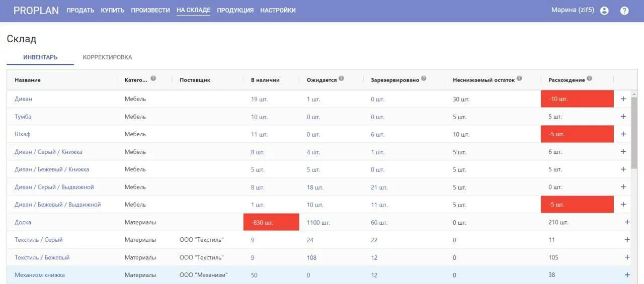Open the Тумба product link

click(x=23, y=117)
